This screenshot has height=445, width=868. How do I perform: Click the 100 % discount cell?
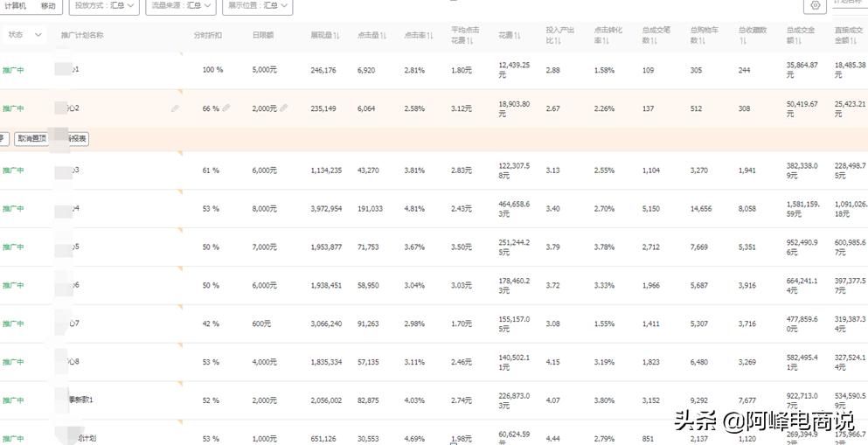212,70
